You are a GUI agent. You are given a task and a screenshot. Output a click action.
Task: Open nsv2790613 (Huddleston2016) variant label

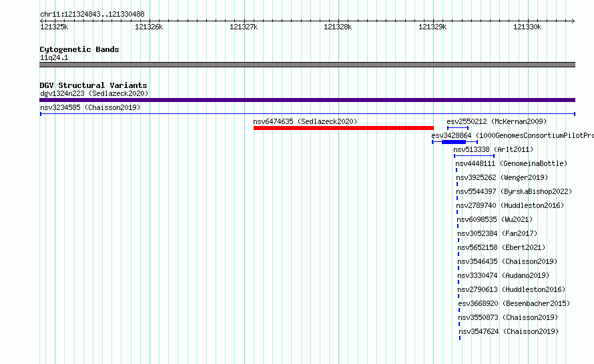tap(511, 289)
